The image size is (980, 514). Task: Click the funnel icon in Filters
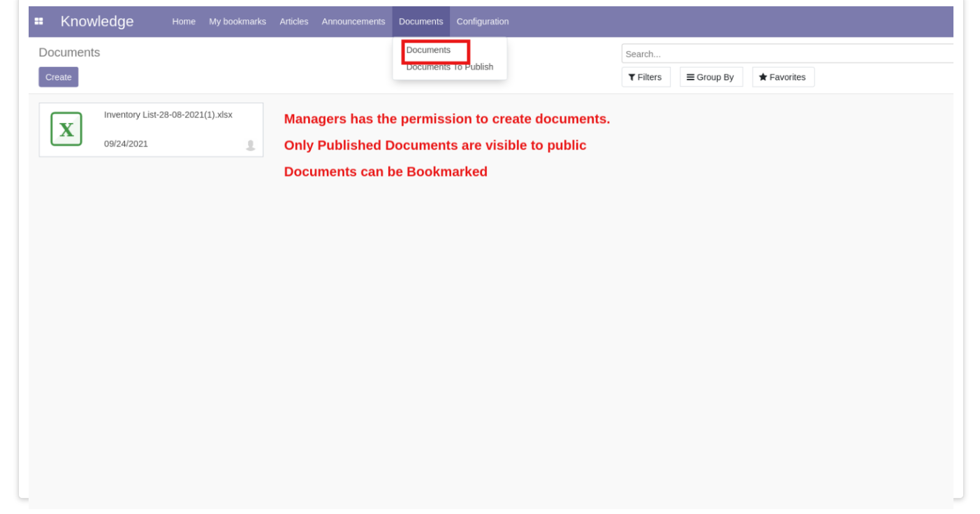[x=631, y=78]
